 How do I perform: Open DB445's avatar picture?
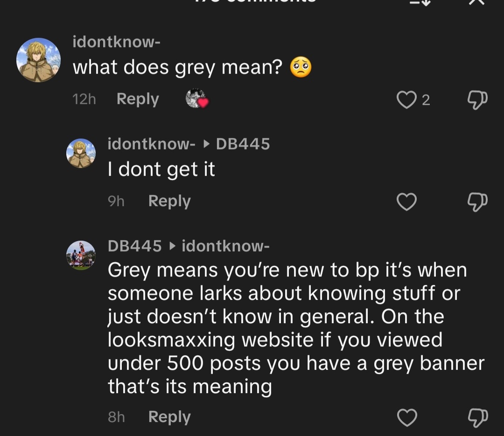click(x=82, y=256)
